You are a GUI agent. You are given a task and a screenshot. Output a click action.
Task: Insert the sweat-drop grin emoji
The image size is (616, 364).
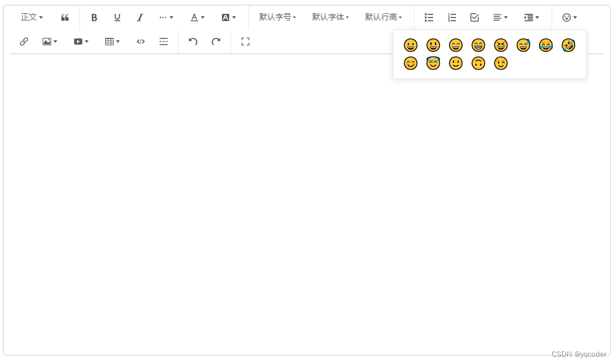(523, 45)
